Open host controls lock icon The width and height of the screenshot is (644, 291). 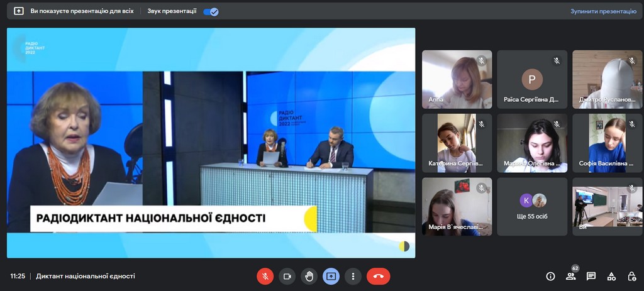click(x=631, y=277)
